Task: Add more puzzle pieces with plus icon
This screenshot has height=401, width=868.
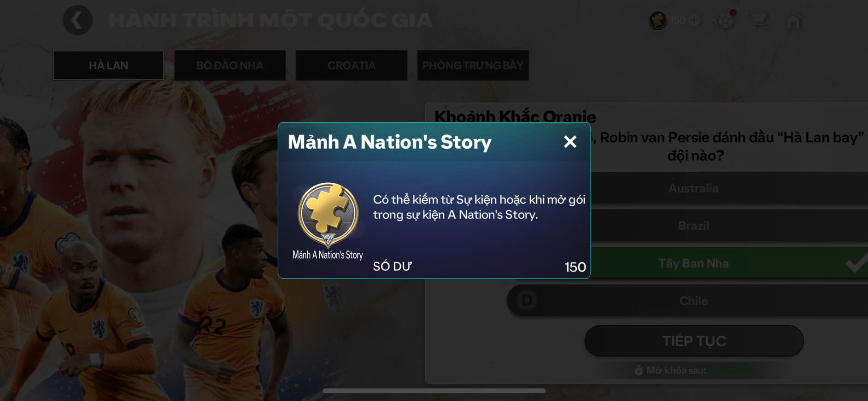Action: 694,21
